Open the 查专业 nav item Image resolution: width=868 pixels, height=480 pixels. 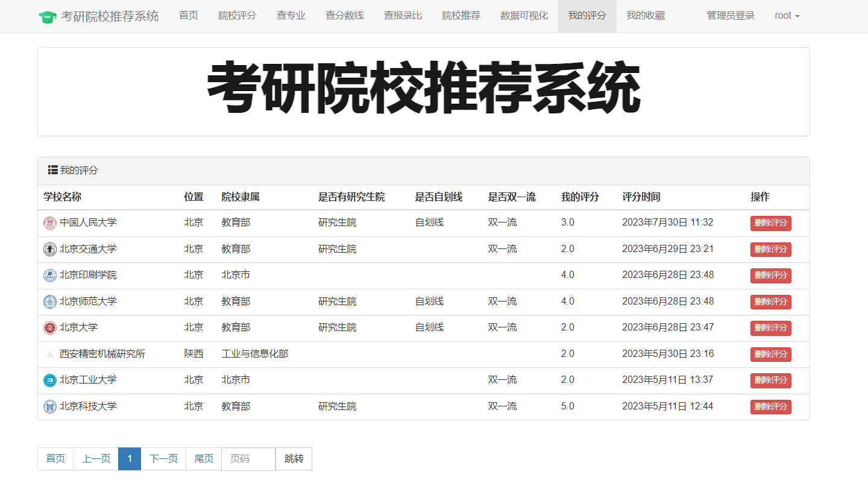[x=291, y=16]
